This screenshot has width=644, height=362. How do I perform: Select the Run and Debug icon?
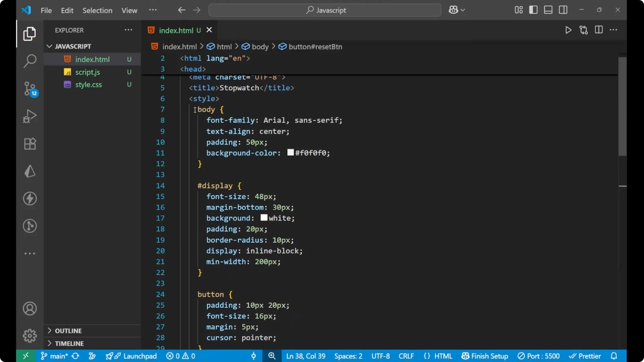[30, 116]
